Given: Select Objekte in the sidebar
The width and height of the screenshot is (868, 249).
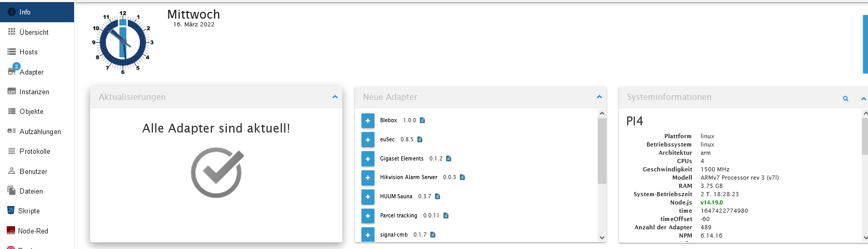Looking at the screenshot, I should pyautogui.click(x=31, y=111).
